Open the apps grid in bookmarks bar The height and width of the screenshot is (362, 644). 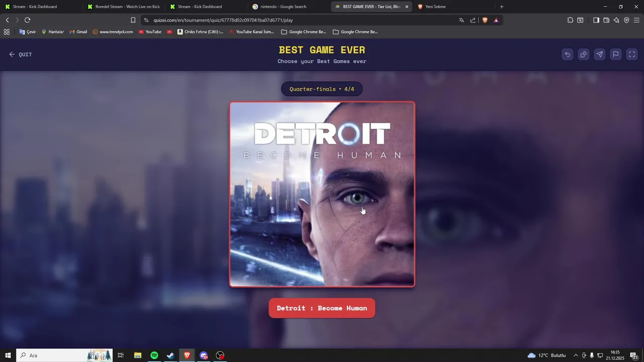7,32
